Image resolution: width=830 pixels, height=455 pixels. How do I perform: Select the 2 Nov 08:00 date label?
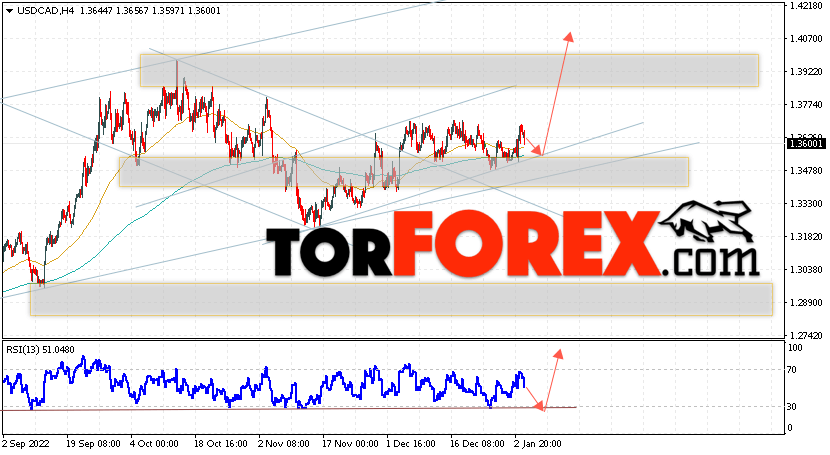coord(284,443)
